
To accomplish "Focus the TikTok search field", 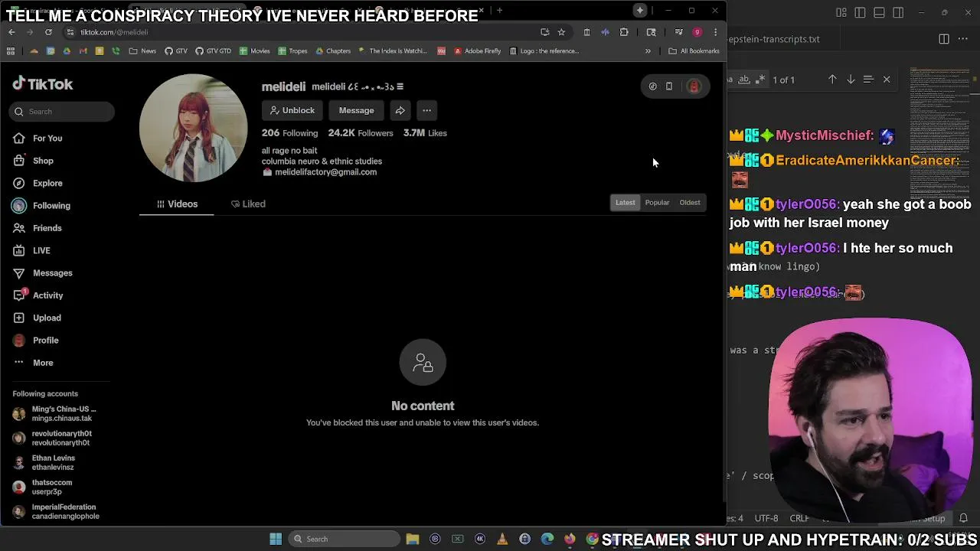I will pyautogui.click(x=63, y=112).
